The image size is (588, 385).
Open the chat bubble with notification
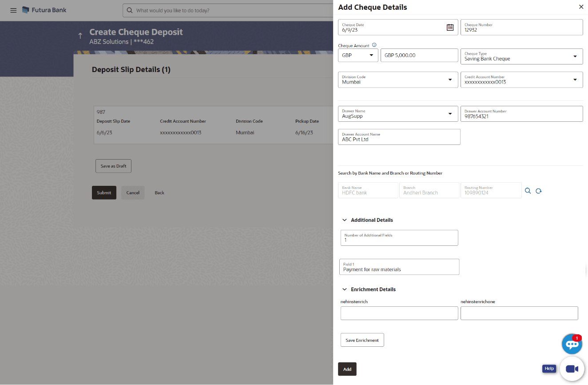click(572, 344)
